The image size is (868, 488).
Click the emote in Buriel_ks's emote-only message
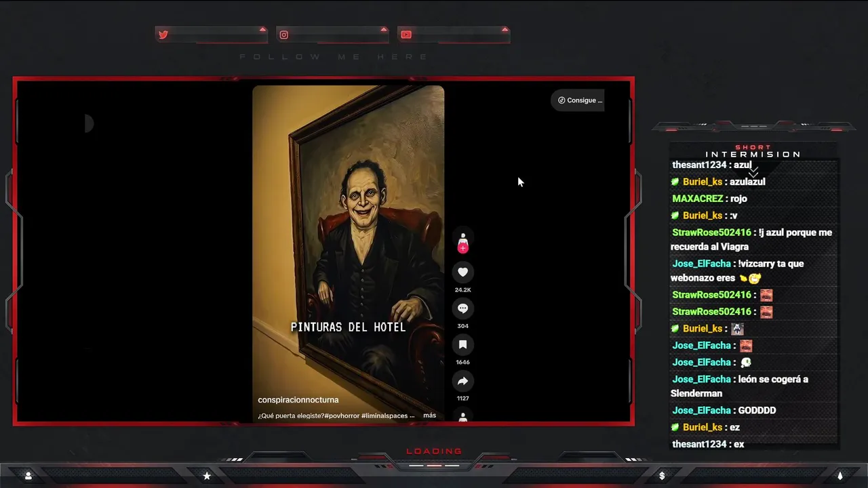tap(737, 329)
